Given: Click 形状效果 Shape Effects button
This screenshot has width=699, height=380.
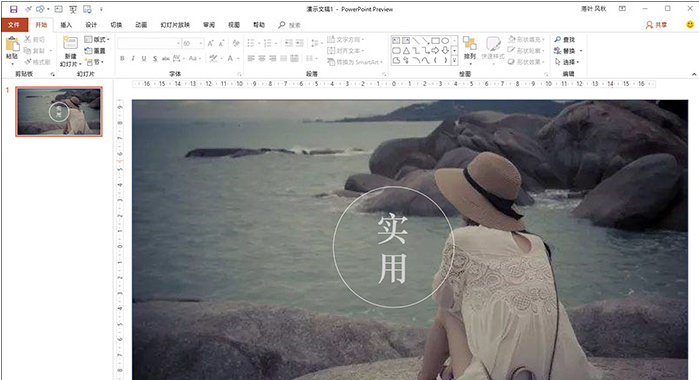Looking at the screenshot, I should [x=526, y=62].
